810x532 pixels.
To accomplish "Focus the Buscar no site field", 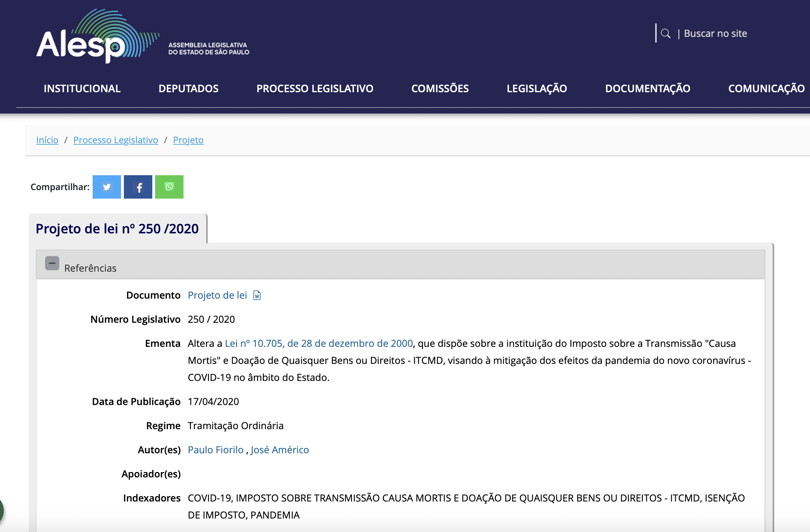I will click(715, 34).
